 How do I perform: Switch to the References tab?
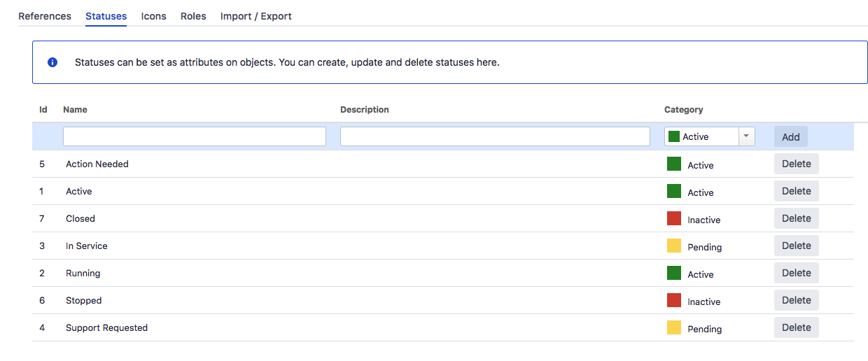[45, 16]
